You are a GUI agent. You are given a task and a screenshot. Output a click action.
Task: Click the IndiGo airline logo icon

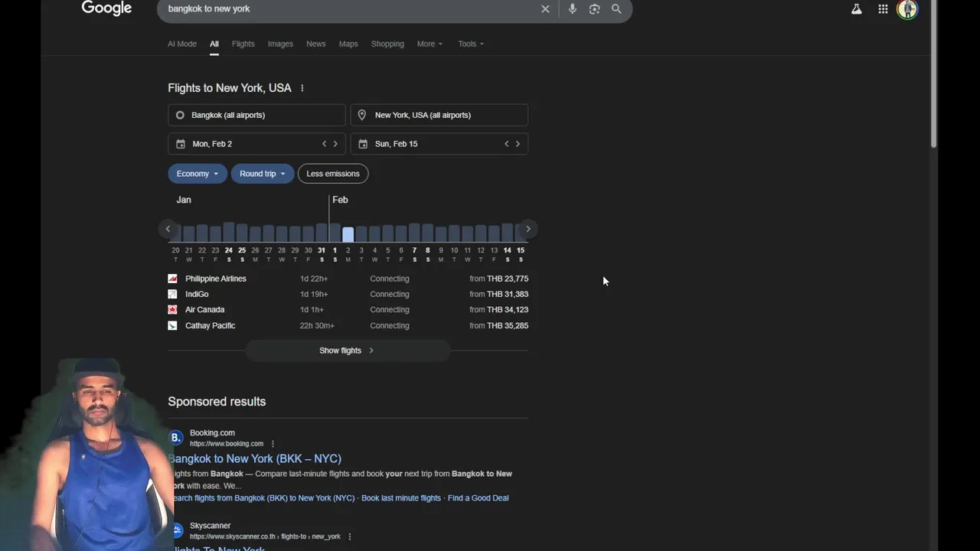(172, 294)
